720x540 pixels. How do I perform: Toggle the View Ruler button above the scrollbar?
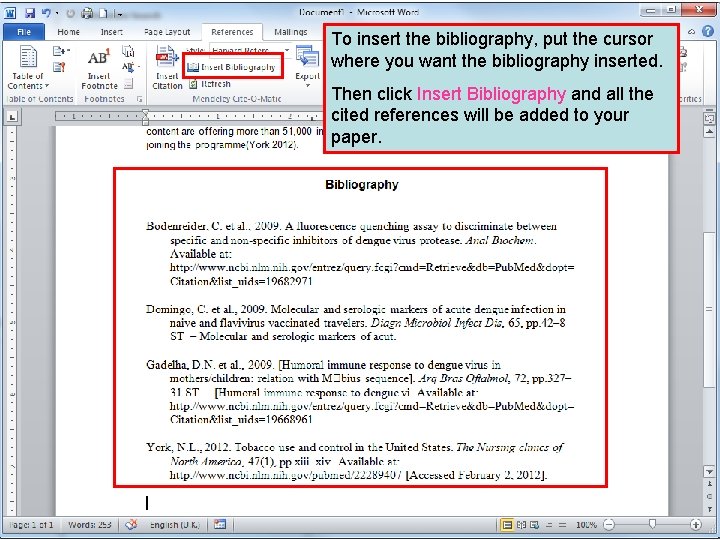[709, 118]
